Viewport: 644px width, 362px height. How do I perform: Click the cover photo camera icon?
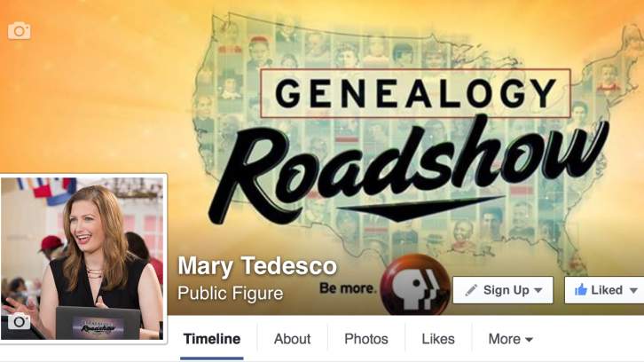click(x=19, y=31)
